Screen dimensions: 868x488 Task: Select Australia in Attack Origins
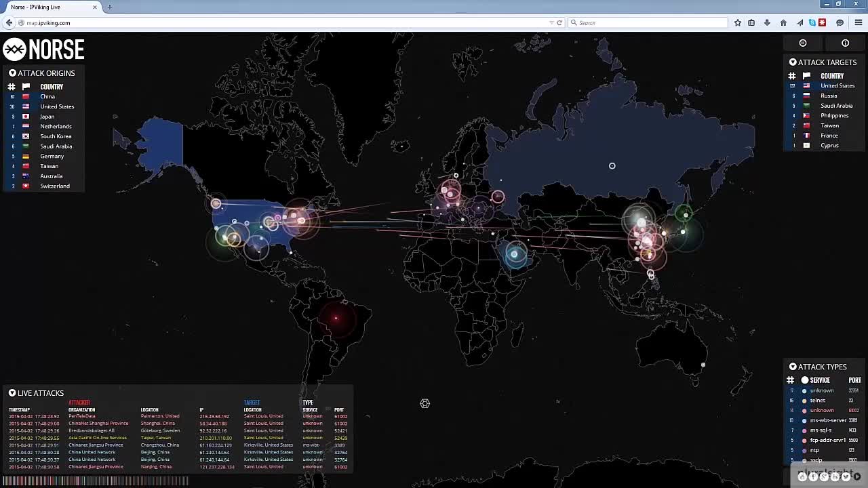click(43, 176)
